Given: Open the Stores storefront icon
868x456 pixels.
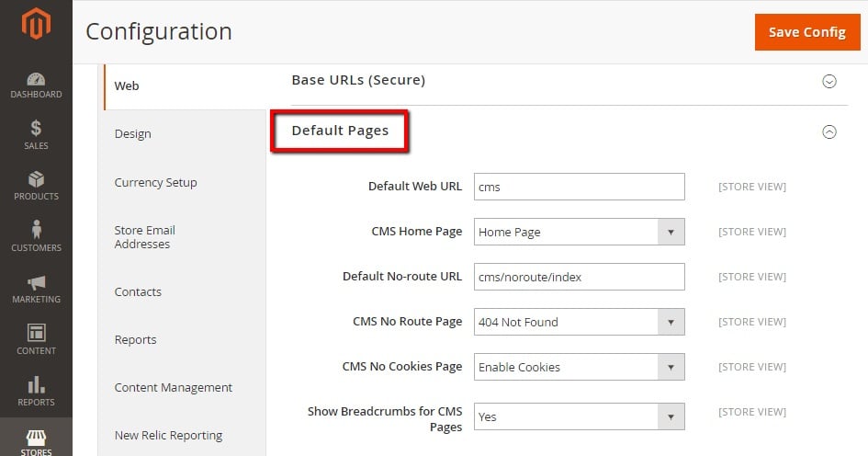Looking at the screenshot, I should click(x=36, y=436).
